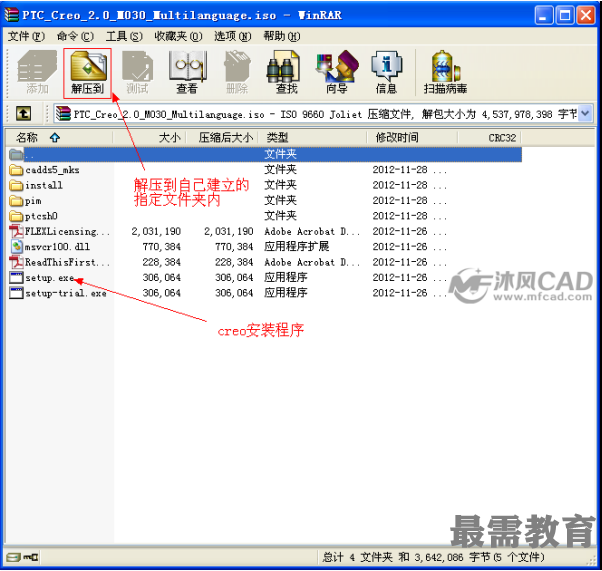This screenshot has height=571, width=602.
Task: Click the Scan Virus (扫描病毒) icon
Action: pyautogui.click(x=445, y=73)
